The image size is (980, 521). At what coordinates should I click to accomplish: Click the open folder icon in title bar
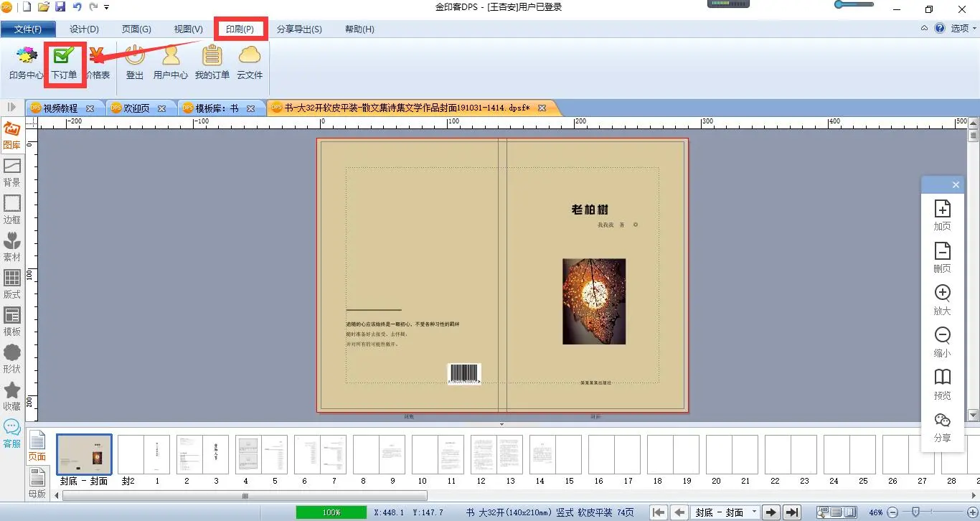pos(44,7)
